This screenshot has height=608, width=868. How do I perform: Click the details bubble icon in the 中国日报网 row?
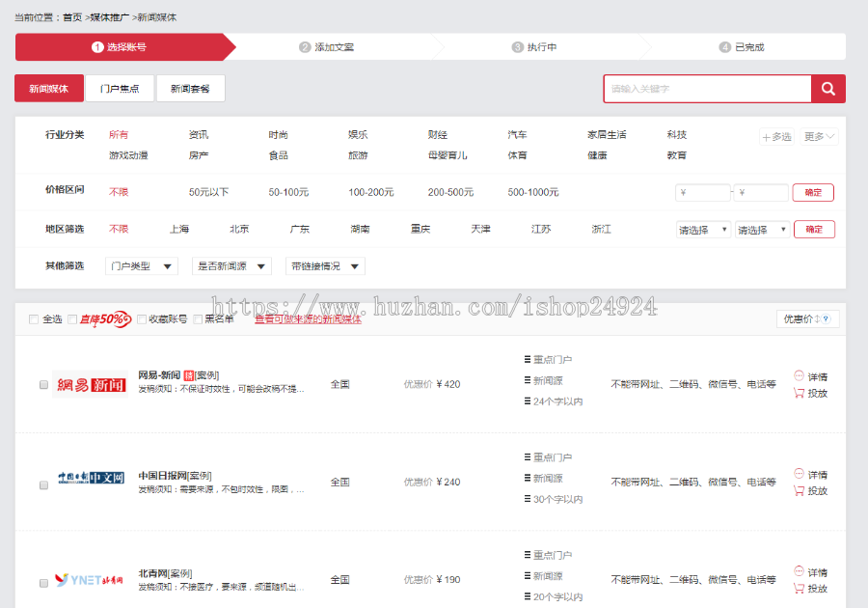coord(799,474)
